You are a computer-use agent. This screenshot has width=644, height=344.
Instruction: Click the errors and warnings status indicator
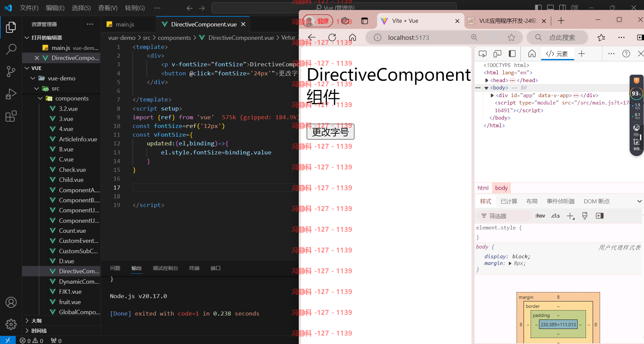tap(32, 341)
